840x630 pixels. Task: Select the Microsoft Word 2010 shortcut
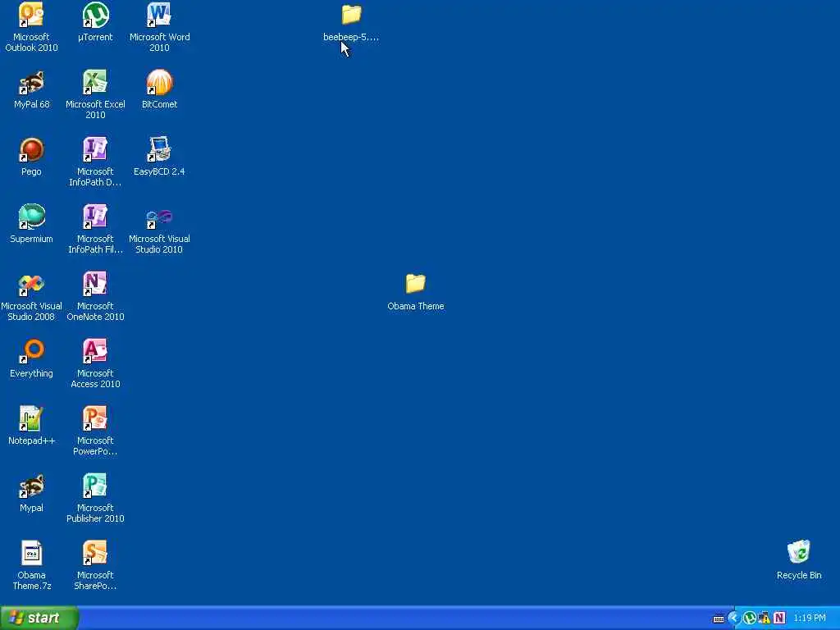coord(159,27)
